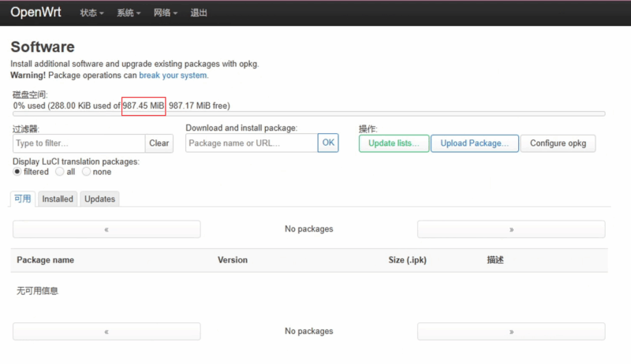
Task: Click the Upload Package button
Action: click(x=474, y=143)
